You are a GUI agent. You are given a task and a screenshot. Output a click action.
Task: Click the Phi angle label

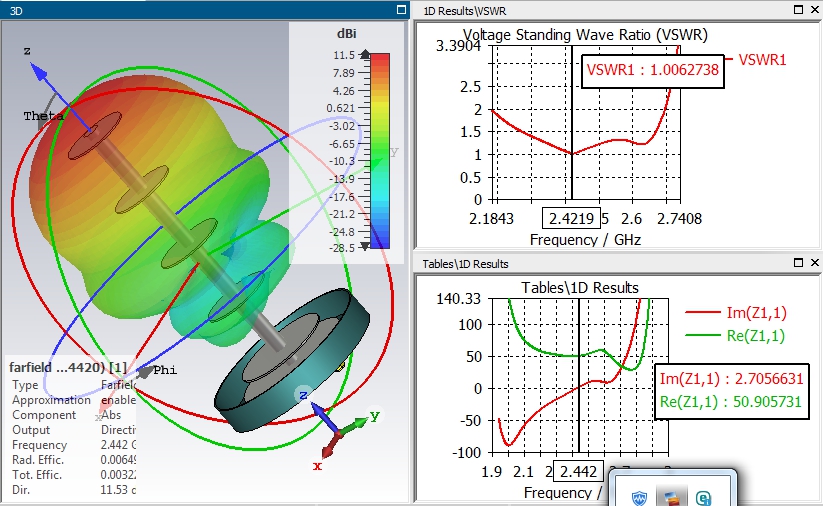(x=165, y=370)
